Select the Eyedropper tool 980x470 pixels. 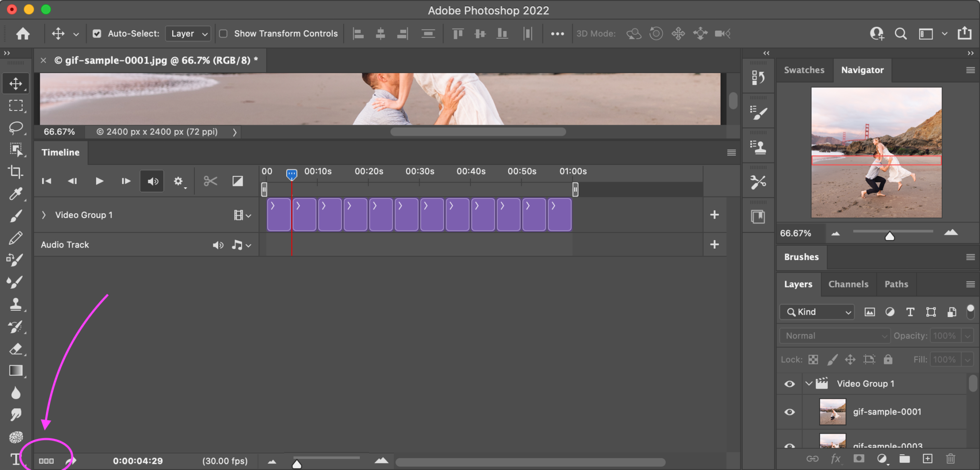point(16,194)
